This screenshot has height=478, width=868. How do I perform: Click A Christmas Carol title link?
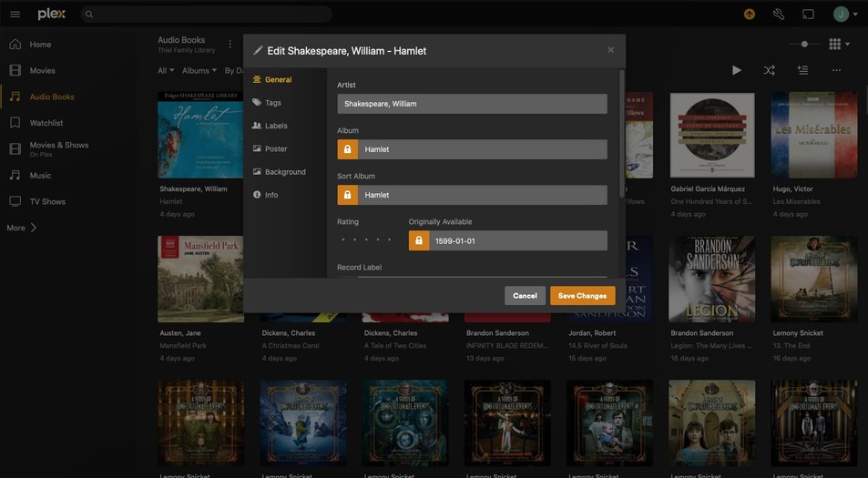290,346
